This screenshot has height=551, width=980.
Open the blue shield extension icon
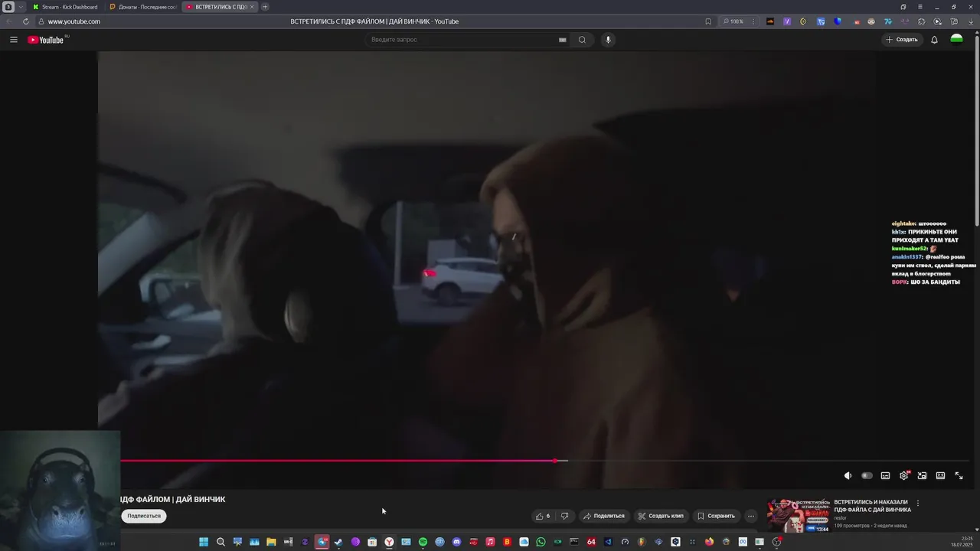[x=838, y=21]
